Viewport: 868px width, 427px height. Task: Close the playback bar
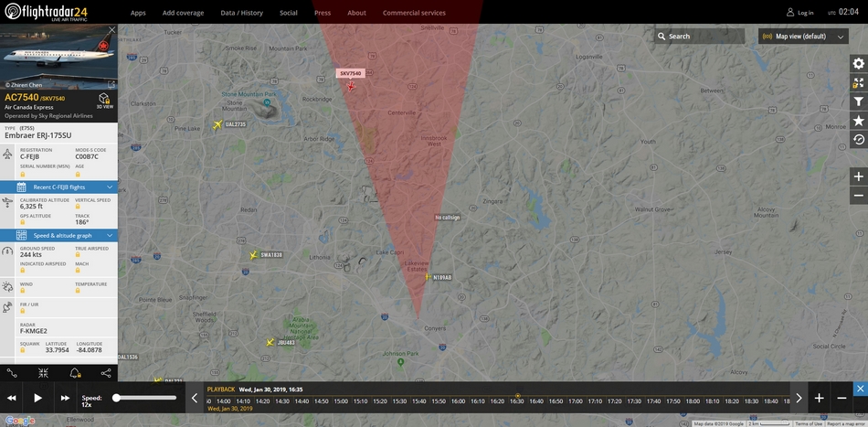861,389
